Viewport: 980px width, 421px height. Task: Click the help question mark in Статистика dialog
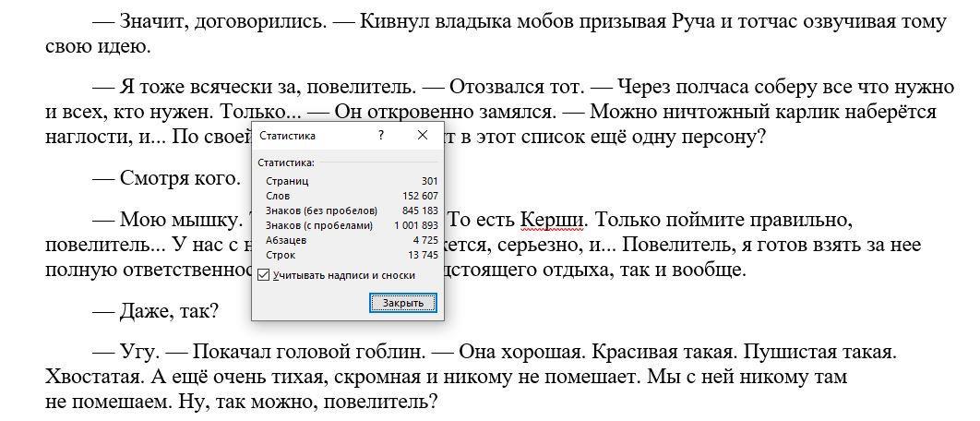click(x=381, y=135)
